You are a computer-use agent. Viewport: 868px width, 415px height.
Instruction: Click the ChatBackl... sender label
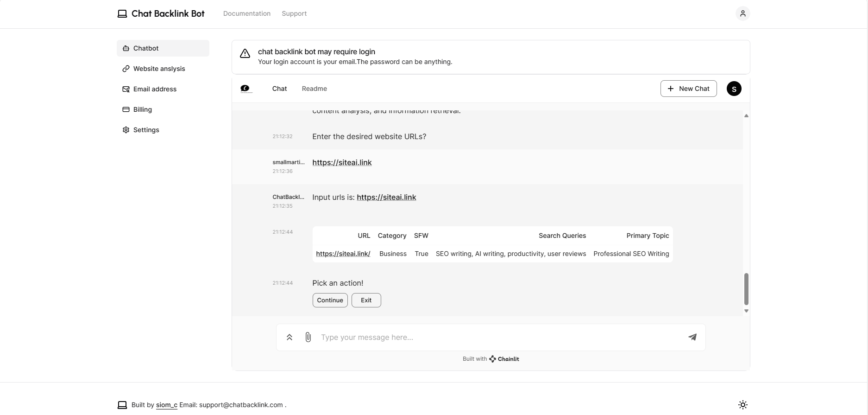[289, 197]
